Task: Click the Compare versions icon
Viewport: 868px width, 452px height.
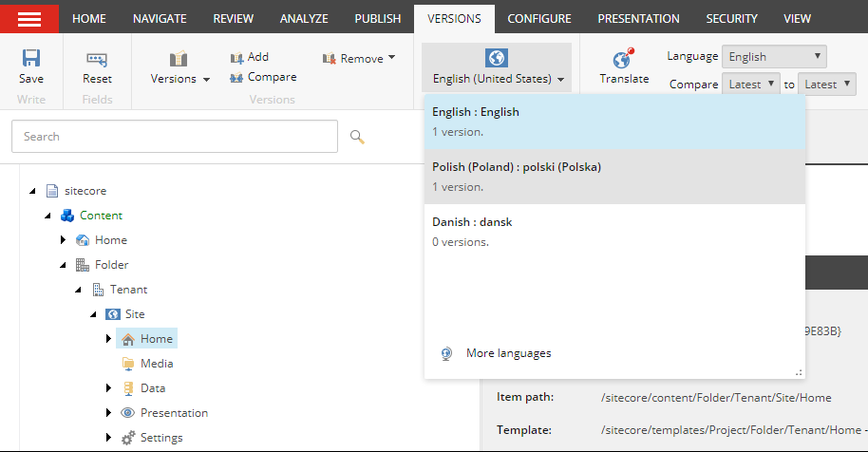Action: click(236, 78)
